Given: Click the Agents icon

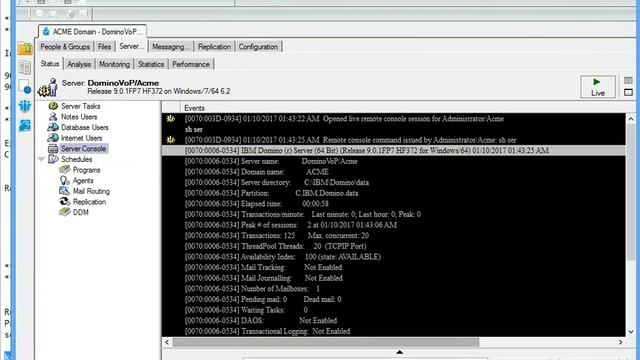Looking at the screenshot, I should (65, 180).
